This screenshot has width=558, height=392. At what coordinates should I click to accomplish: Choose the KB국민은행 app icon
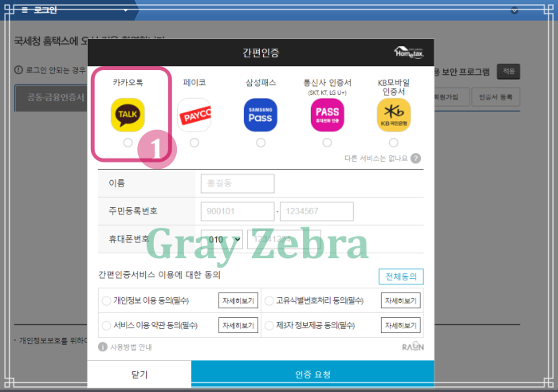coord(394,115)
